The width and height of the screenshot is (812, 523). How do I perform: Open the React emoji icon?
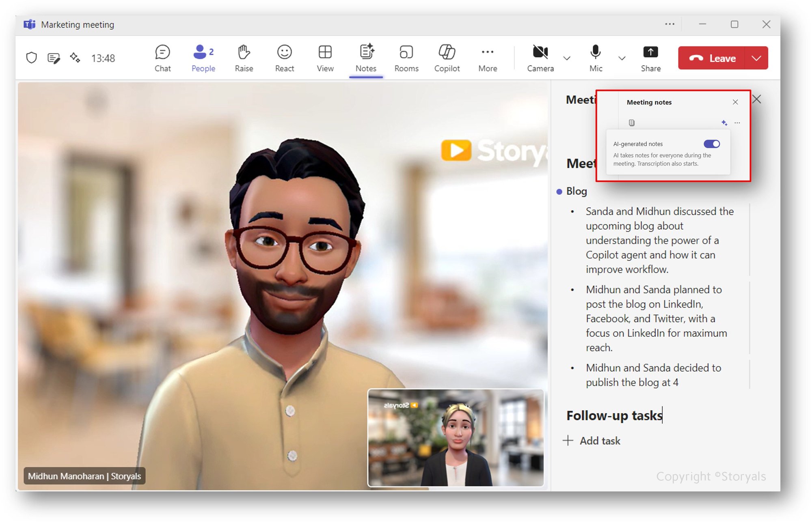284,58
